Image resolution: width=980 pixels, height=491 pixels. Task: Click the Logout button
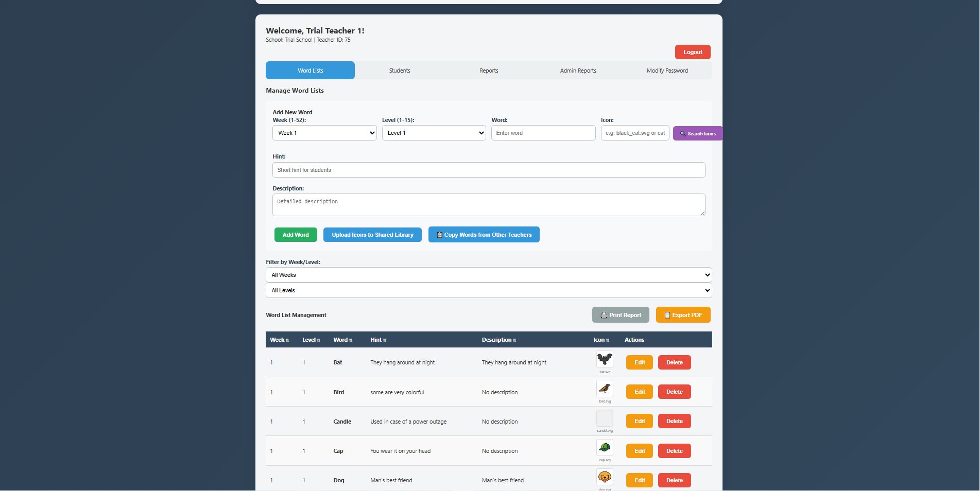coord(692,51)
